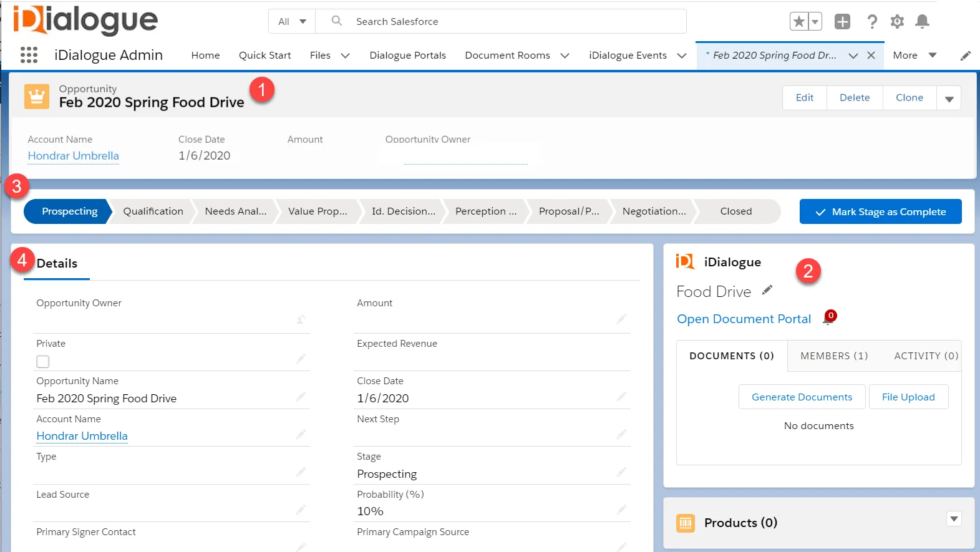This screenshot has width=980, height=552.
Task: Expand the Files menu chevron
Action: 345,56
